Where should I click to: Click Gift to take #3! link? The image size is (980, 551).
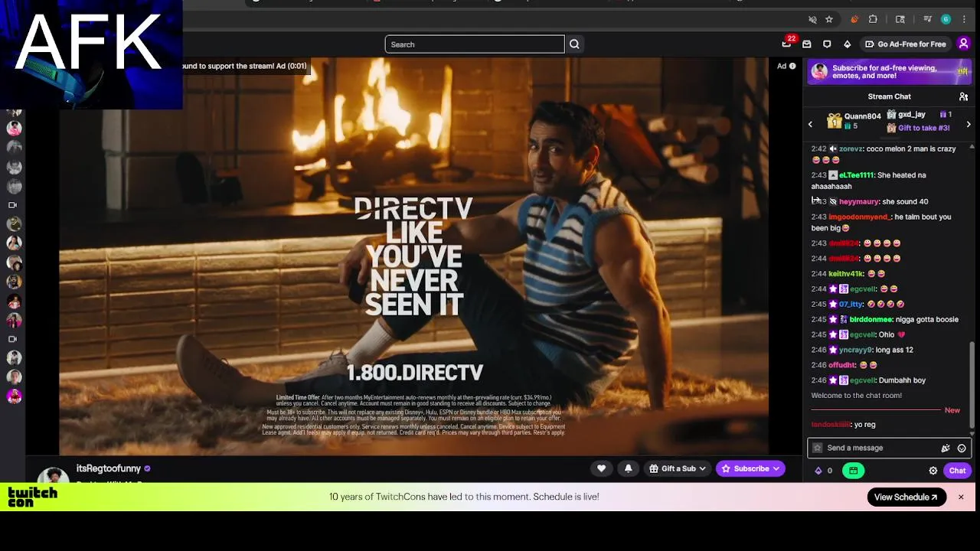tap(923, 128)
